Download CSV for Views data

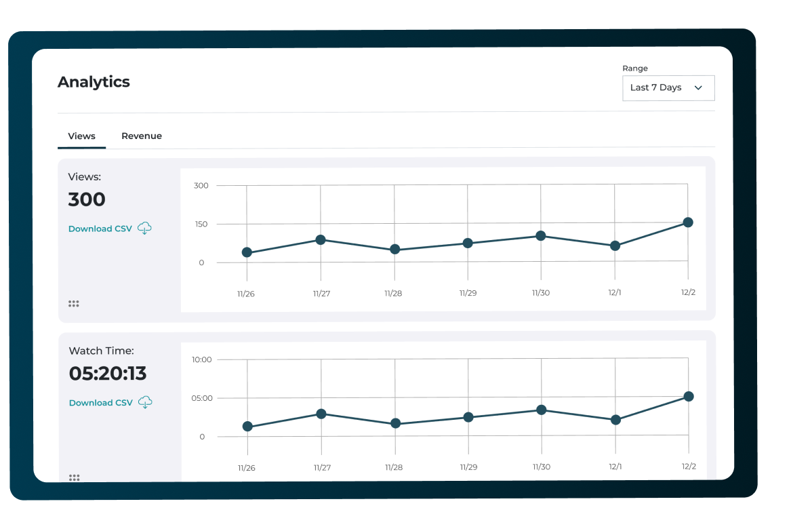pos(100,229)
